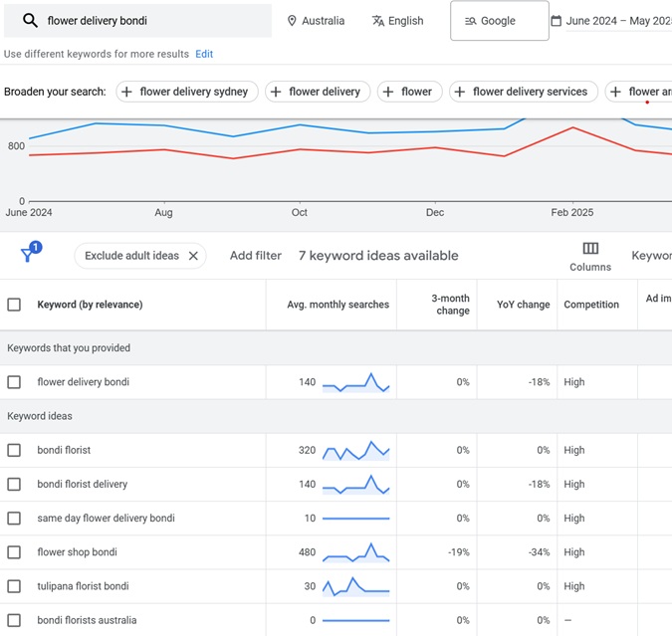
Task: Click the Australia location pin icon
Action: (292, 21)
